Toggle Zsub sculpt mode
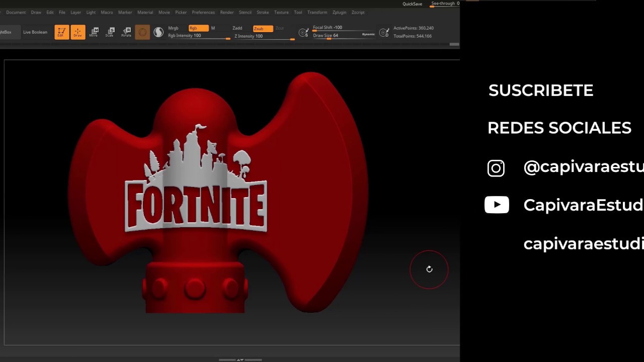 263,29
